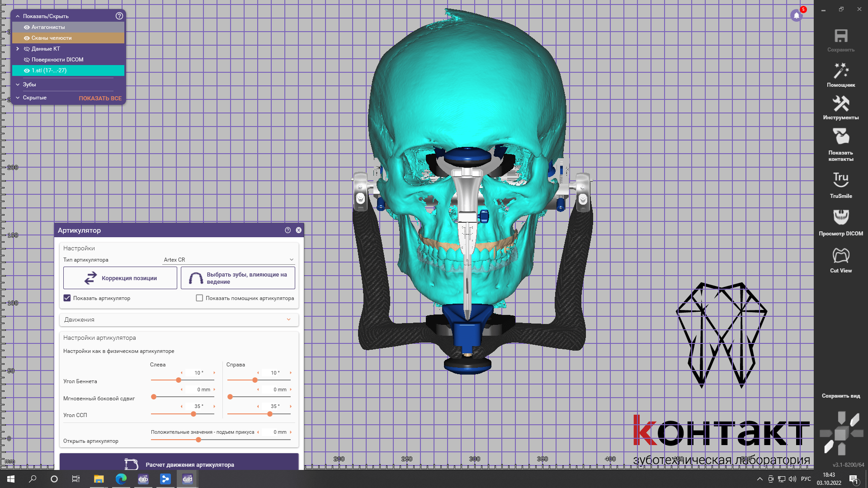Click the Открыть артикулятор slider handle

pyautogui.click(x=198, y=440)
